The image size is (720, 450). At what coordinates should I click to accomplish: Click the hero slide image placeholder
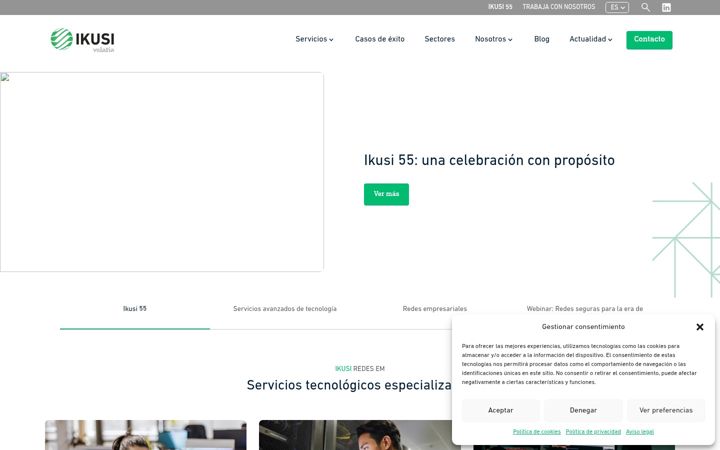162,172
